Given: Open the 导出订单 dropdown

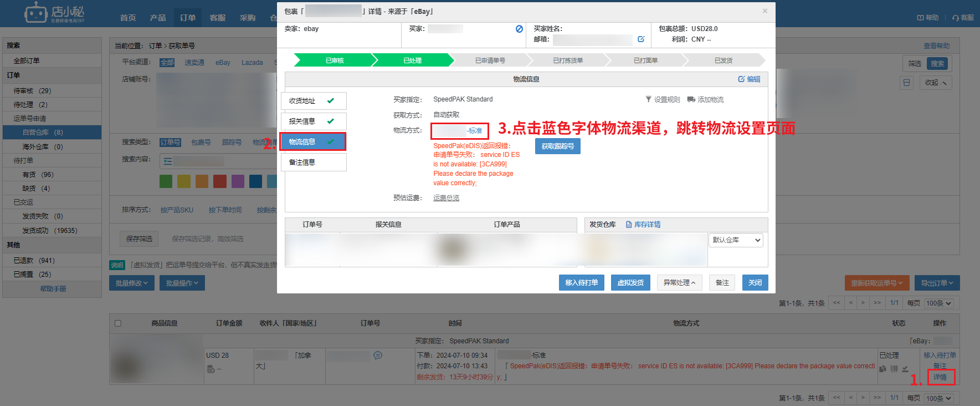Looking at the screenshot, I should [937, 283].
